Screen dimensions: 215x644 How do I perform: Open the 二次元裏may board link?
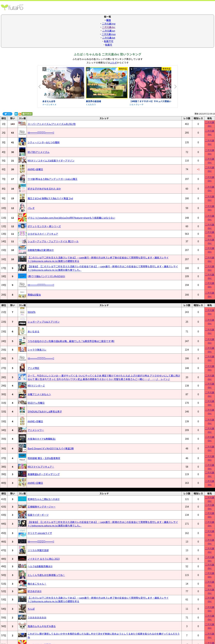click(x=109, y=34)
